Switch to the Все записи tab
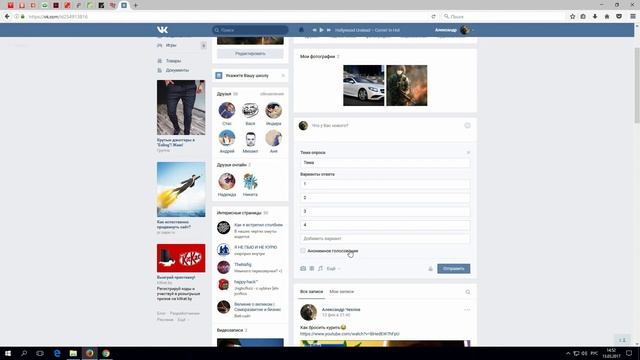This screenshot has height=360, width=640. pos(311,292)
